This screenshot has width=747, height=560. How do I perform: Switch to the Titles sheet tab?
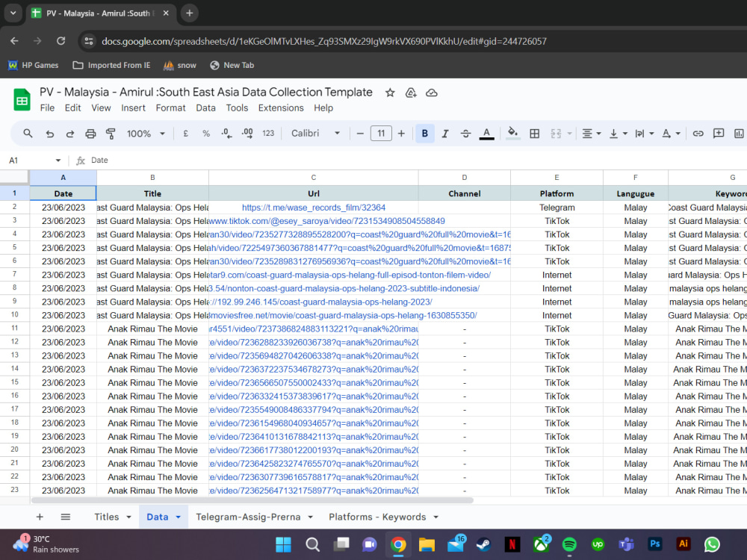pyautogui.click(x=106, y=517)
